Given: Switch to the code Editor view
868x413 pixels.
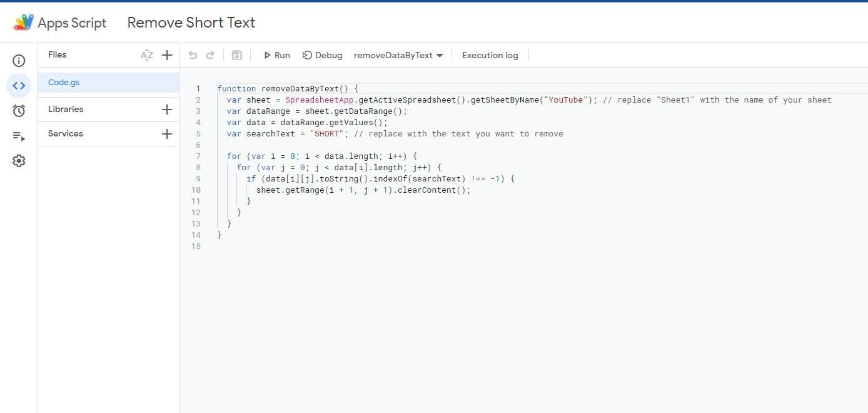Looking at the screenshot, I should pos(19,85).
